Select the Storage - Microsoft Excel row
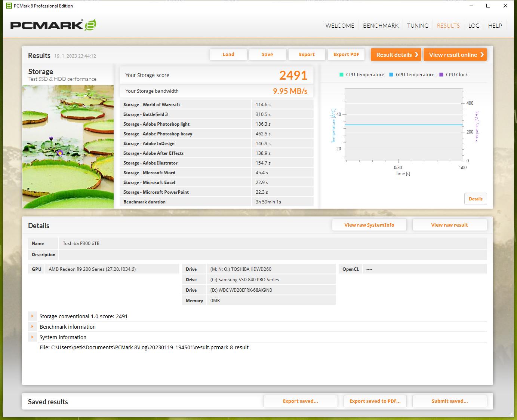Screen dimensions: 517x420 216,183
